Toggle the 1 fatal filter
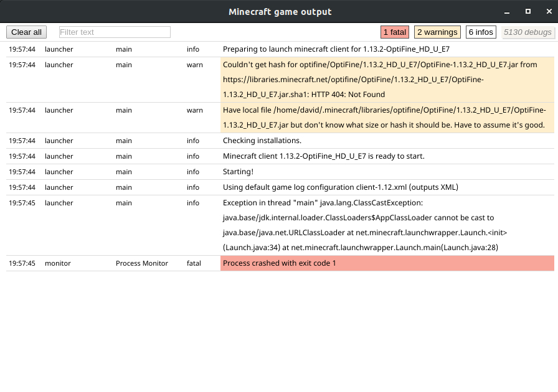The image size is (558, 392). click(395, 32)
